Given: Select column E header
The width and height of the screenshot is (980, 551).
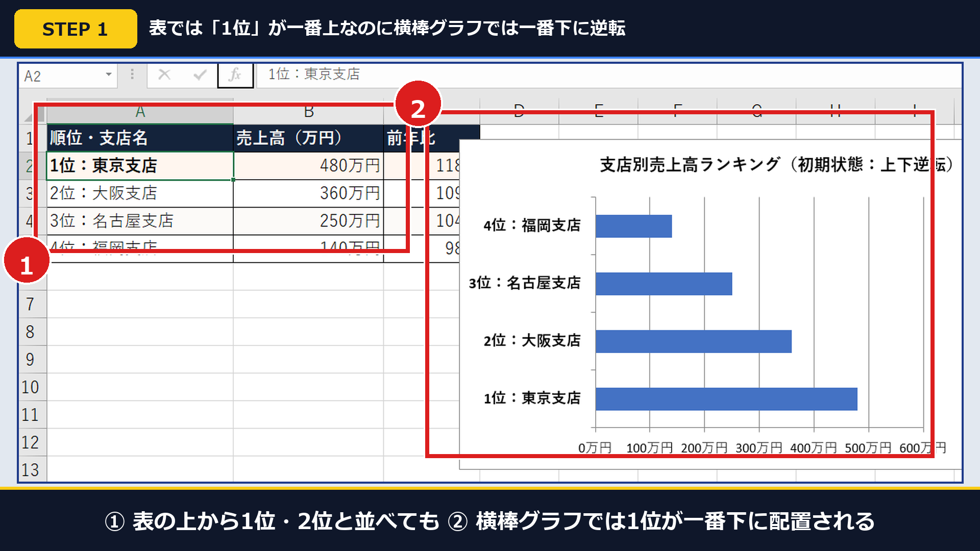Looking at the screenshot, I should [599, 112].
